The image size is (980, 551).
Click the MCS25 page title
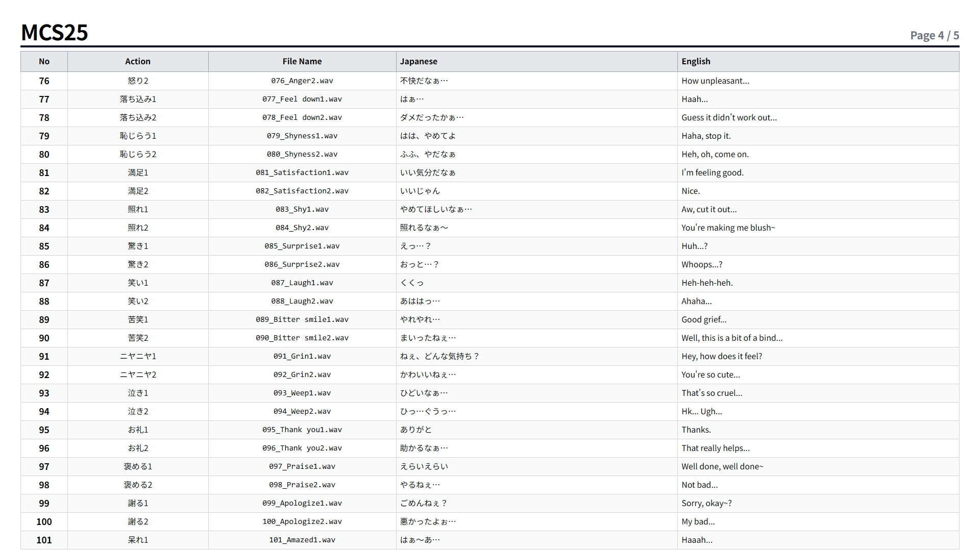tap(55, 33)
